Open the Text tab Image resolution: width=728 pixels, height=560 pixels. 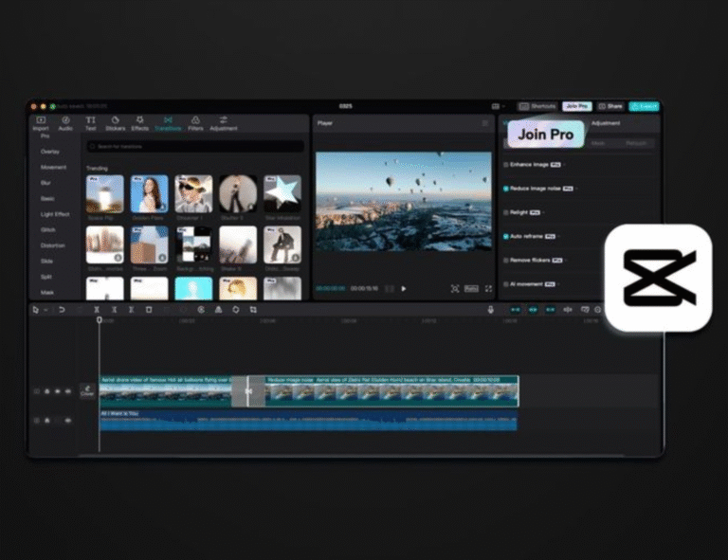pos(91,123)
